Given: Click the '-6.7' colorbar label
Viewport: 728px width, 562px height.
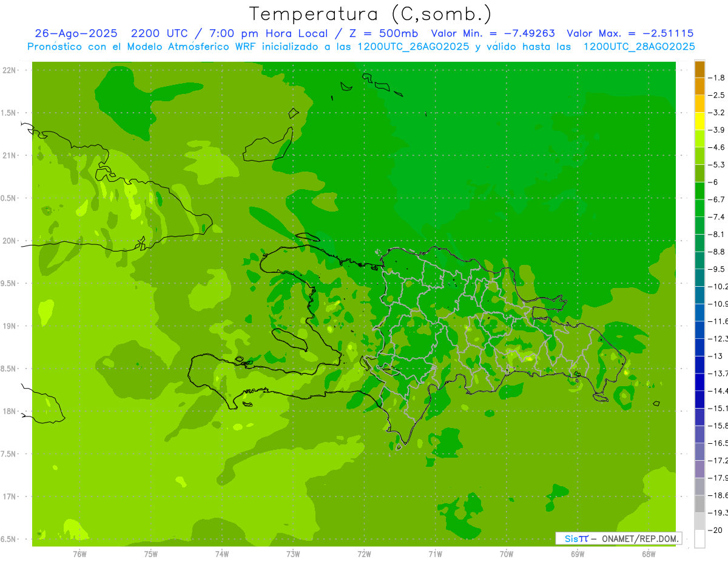Looking at the screenshot, I should pyautogui.click(x=716, y=199).
